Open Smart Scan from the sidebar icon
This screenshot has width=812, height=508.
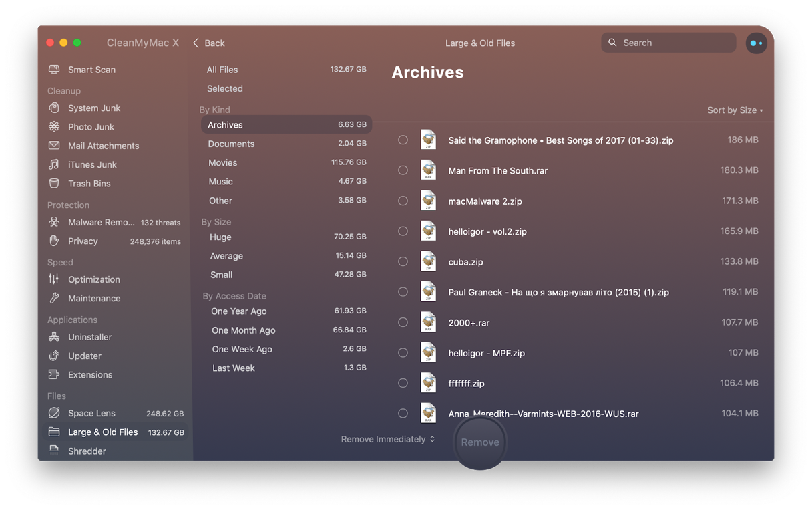point(54,70)
